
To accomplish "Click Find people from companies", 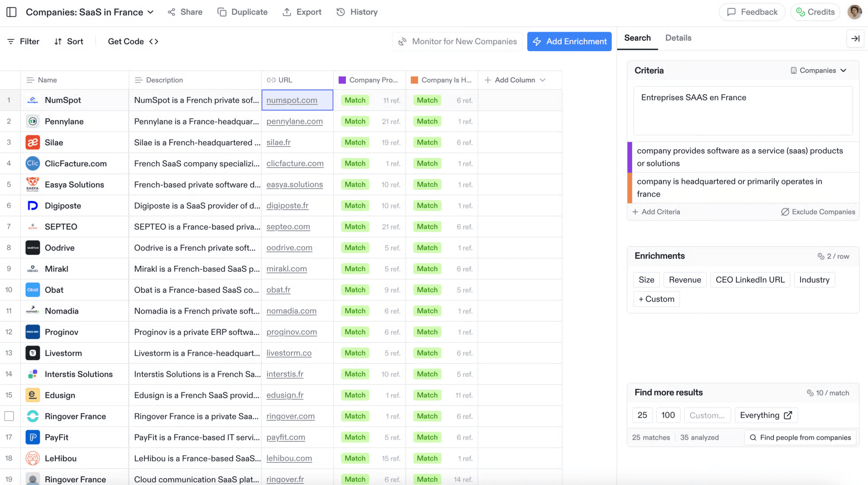I will tap(800, 437).
